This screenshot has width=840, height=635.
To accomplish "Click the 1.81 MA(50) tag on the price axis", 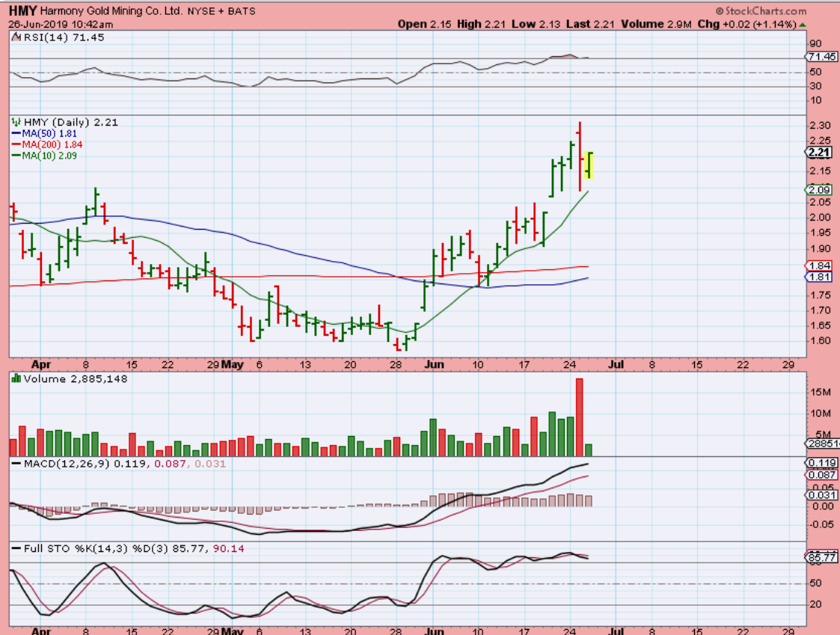I will pos(818,277).
